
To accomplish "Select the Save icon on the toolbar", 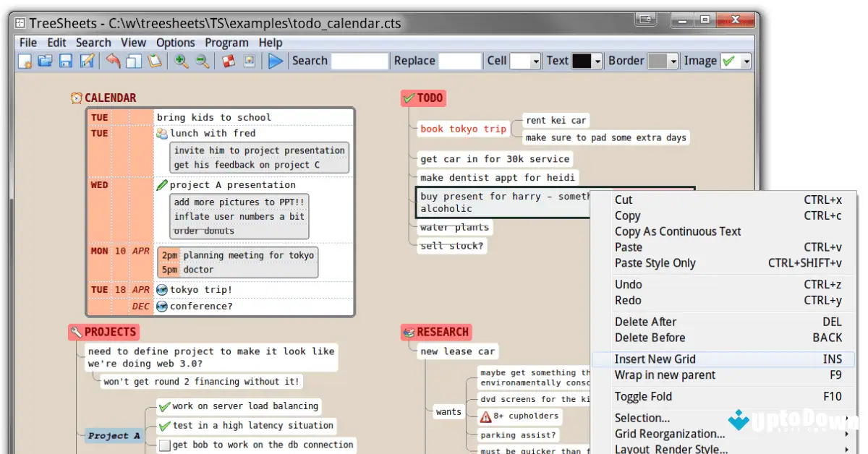I will click(x=66, y=61).
